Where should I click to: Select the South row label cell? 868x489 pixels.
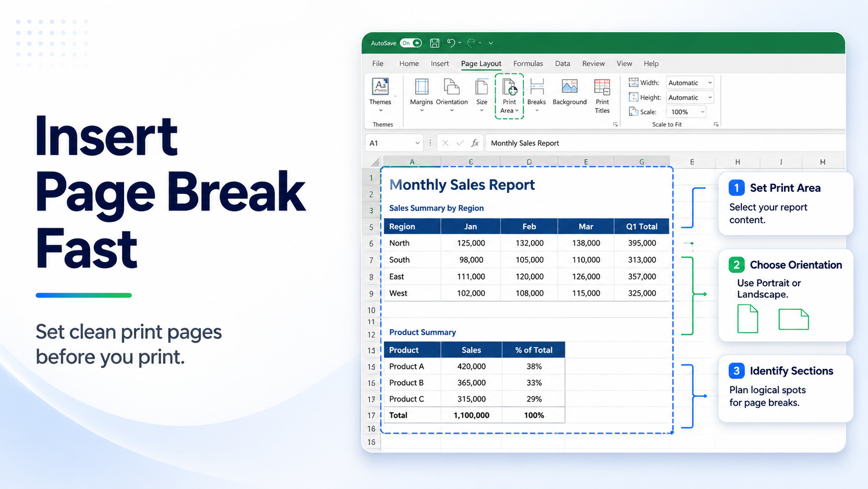point(412,260)
